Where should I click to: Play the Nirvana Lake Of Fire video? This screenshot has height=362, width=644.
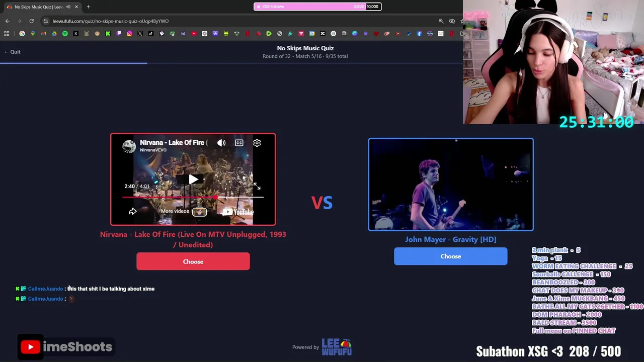[193, 179]
